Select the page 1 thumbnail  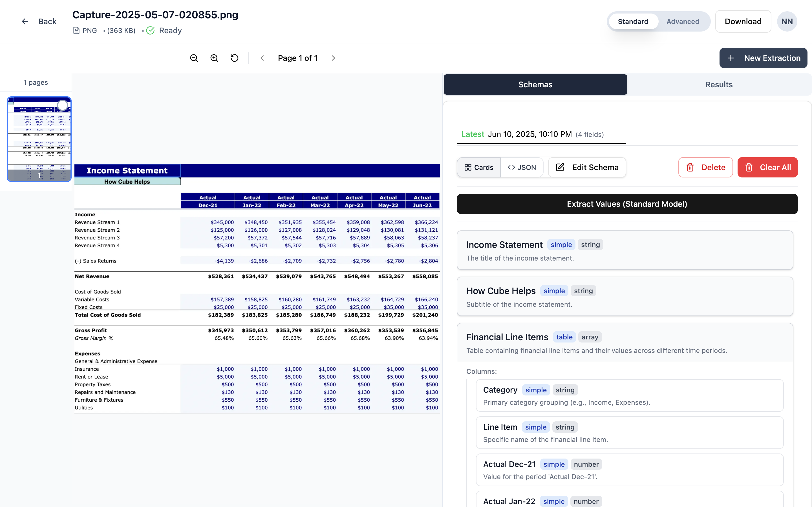(39, 139)
